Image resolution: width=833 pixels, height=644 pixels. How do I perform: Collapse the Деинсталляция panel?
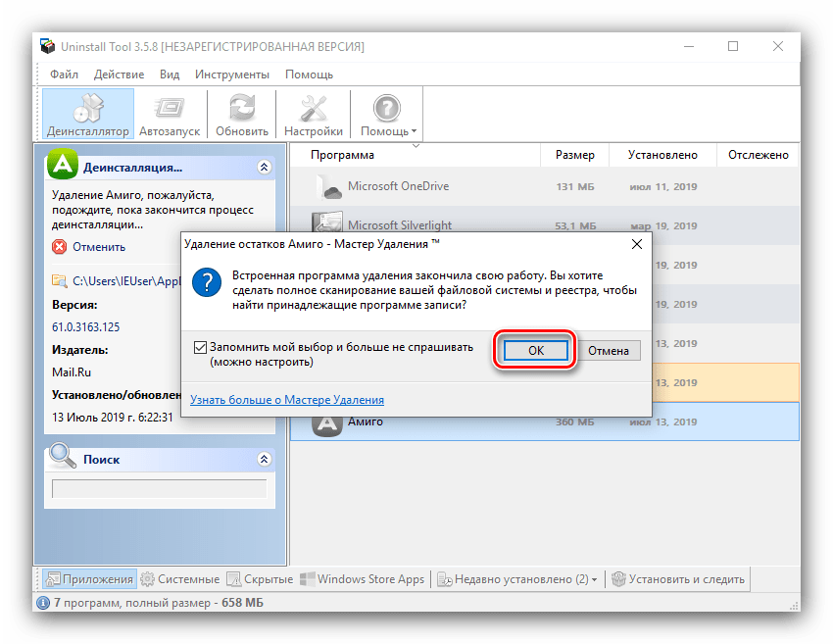click(263, 168)
